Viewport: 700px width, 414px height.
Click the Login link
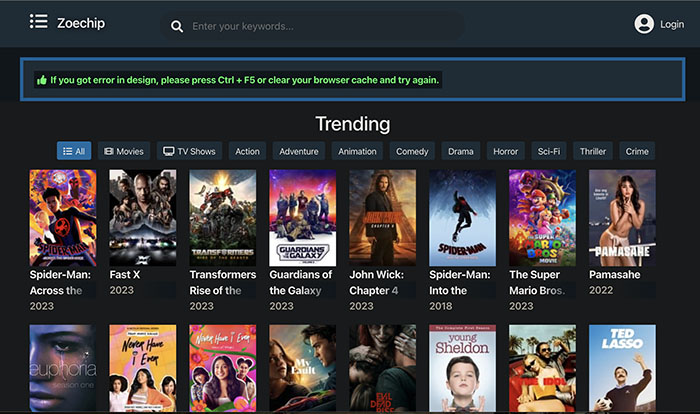click(672, 24)
